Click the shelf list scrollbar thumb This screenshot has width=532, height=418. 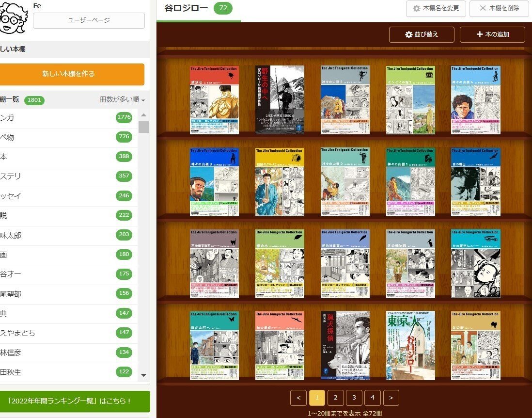[143, 127]
